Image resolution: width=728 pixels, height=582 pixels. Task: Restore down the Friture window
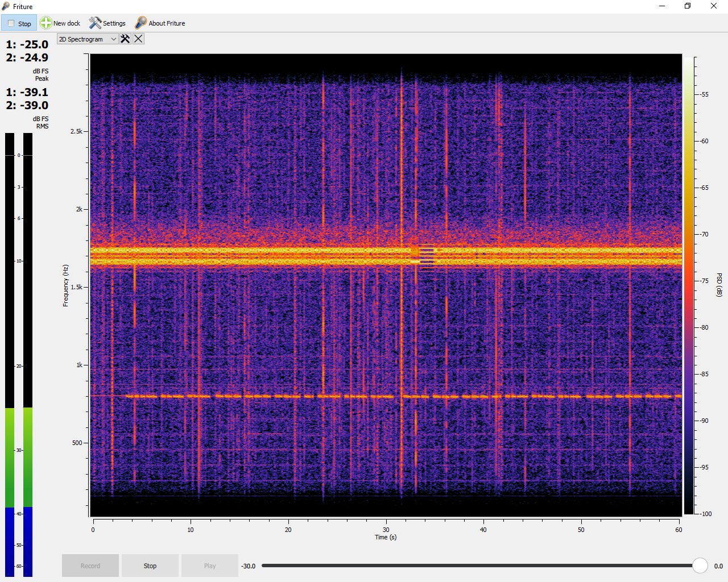[688, 6]
